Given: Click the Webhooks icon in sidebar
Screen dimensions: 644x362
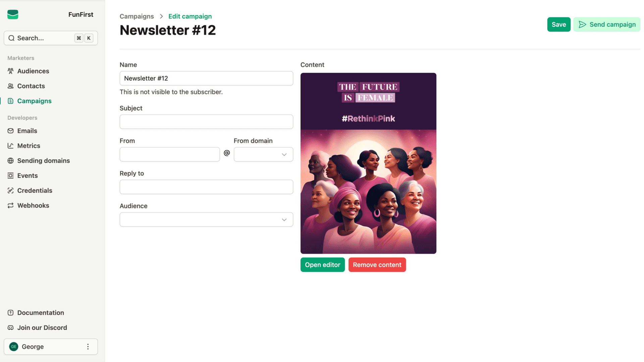Looking at the screenshot, I should (11, 205).
